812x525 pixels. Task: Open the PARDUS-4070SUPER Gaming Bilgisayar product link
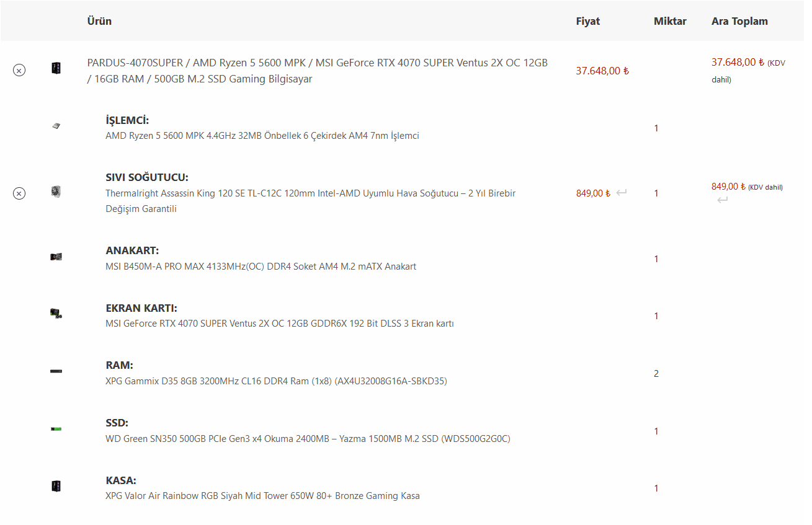click(317, 71)
